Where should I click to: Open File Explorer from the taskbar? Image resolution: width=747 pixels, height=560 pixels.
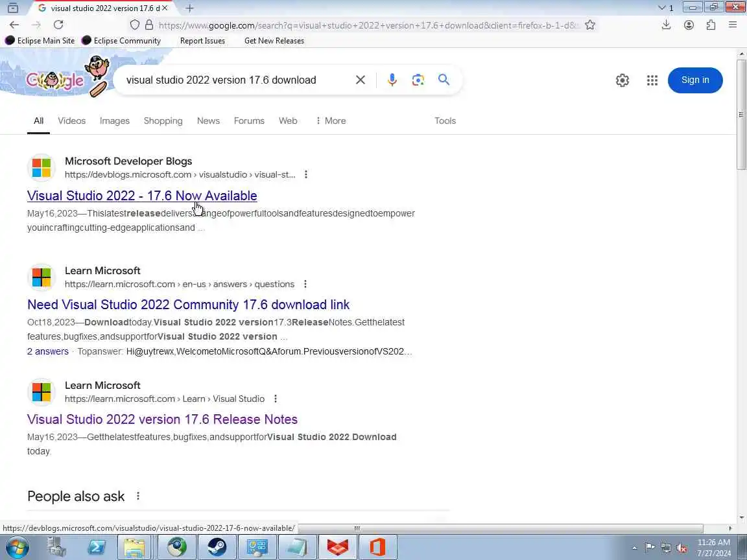click(x=134, y=546)
